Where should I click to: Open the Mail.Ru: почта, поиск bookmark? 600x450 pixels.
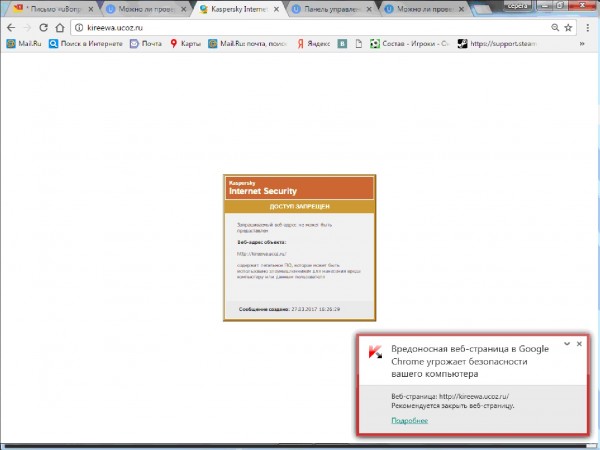click(248, 44)
